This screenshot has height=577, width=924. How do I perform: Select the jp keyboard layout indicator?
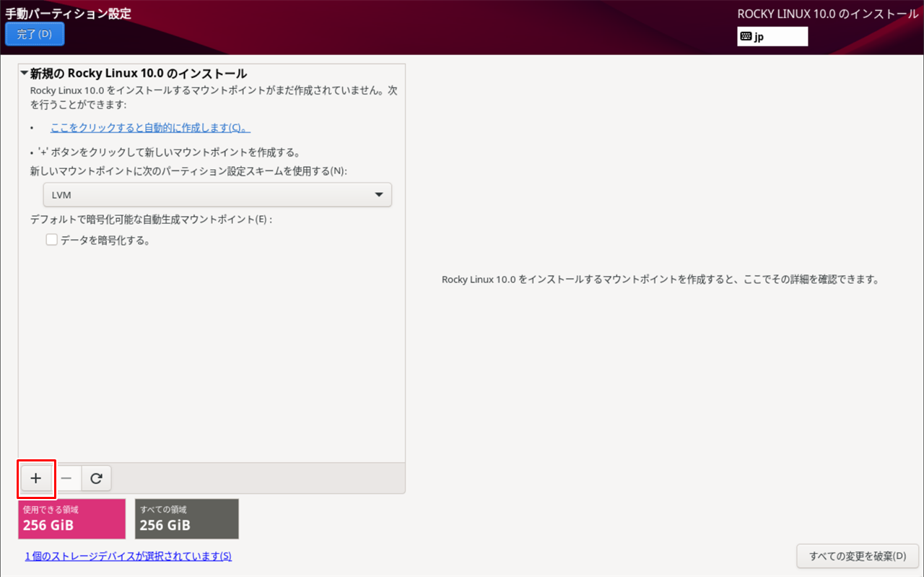pyautogui.click(x=772, y=37)
